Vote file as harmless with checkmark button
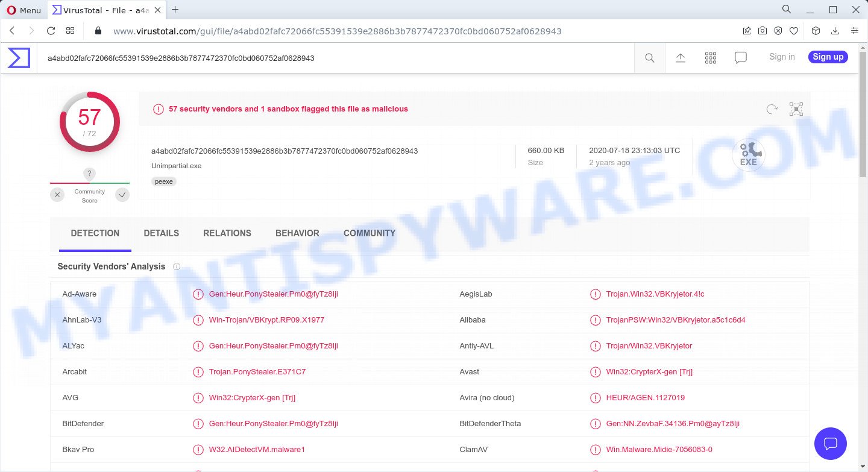Image resolution: width=868 pixels, height=472 pixels. click(122, 194)
